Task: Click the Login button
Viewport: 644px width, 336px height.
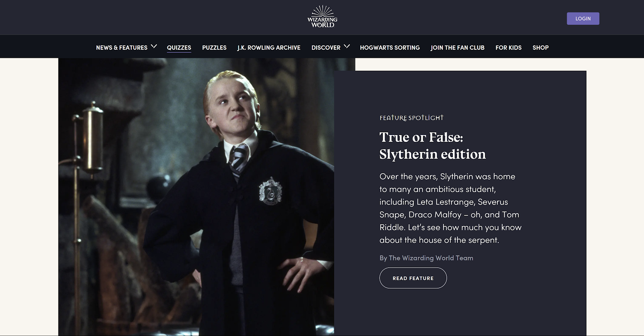Action: [x=583, y=18]
